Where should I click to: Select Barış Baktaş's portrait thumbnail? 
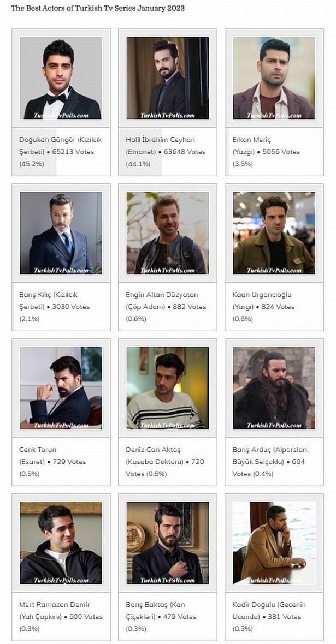click(167, 543)
